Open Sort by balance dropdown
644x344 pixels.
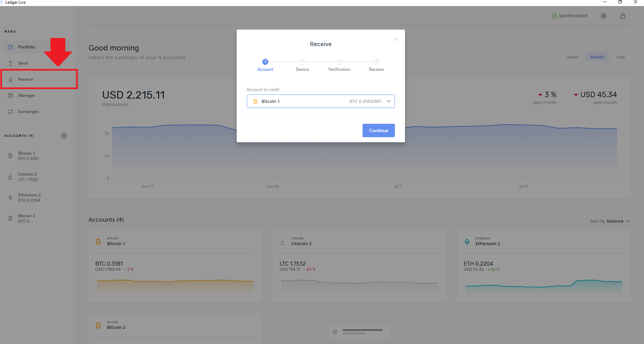pos(610,221)
